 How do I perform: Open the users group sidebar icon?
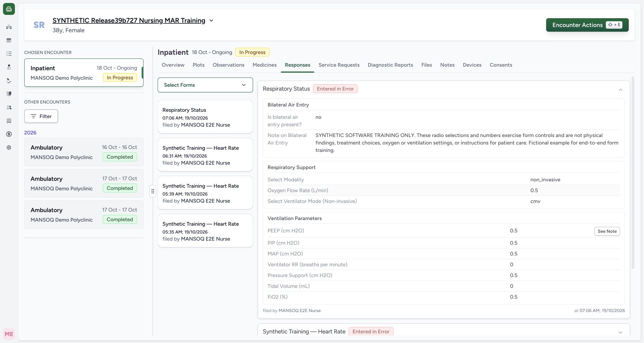(x=9, y=107)
